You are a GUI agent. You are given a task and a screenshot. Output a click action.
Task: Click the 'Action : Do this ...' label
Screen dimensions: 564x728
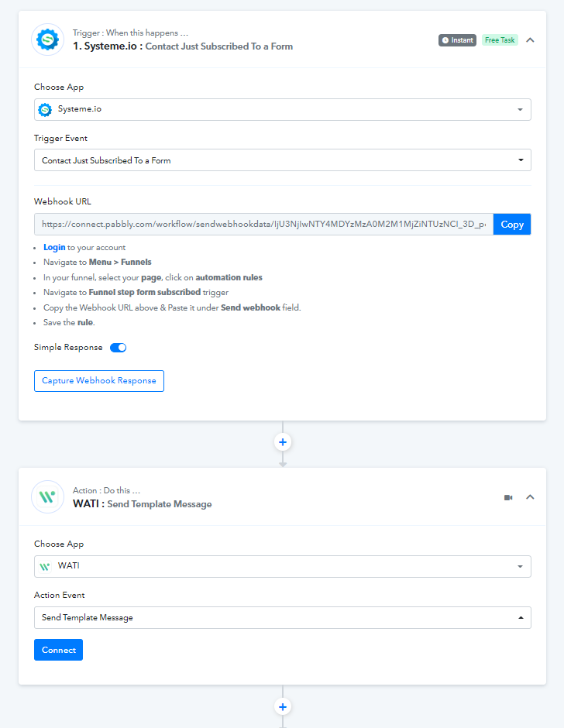(x=106, y=490)
